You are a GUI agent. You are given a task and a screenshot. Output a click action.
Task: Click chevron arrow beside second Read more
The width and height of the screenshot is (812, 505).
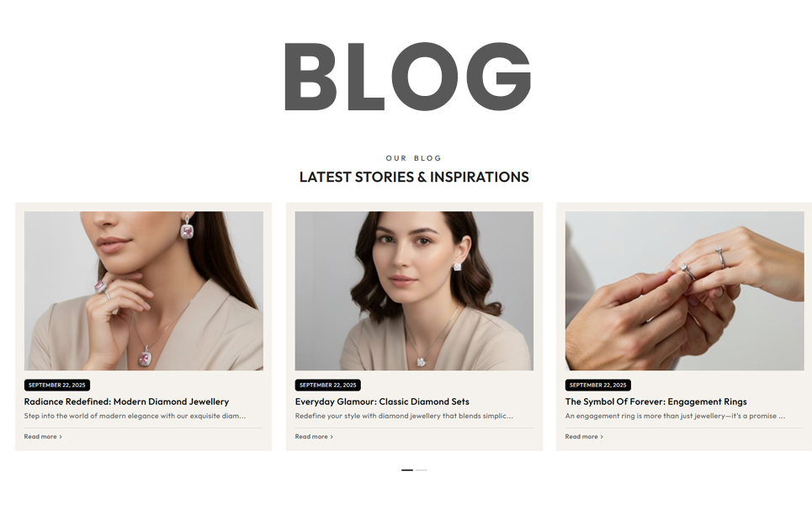coord(332,437)
